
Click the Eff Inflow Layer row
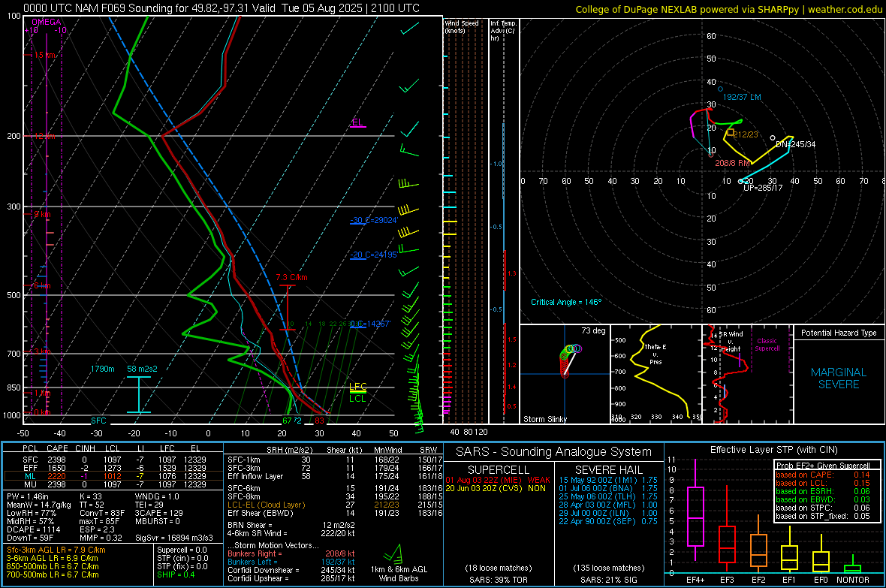point(334,476)
